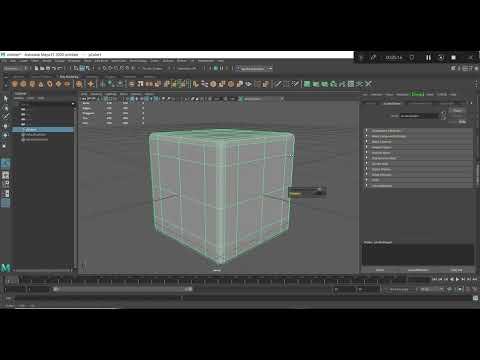Click the Open Scene icon
Viewport: 480px width, 360px height.
(x=42, y=68)
